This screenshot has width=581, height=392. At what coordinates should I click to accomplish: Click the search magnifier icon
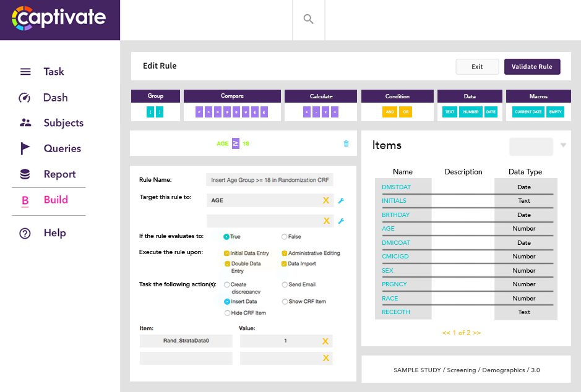308,19
